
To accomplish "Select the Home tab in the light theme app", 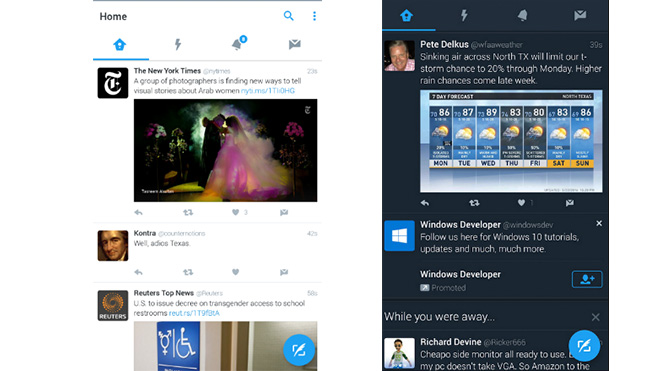I will (120, 45).
